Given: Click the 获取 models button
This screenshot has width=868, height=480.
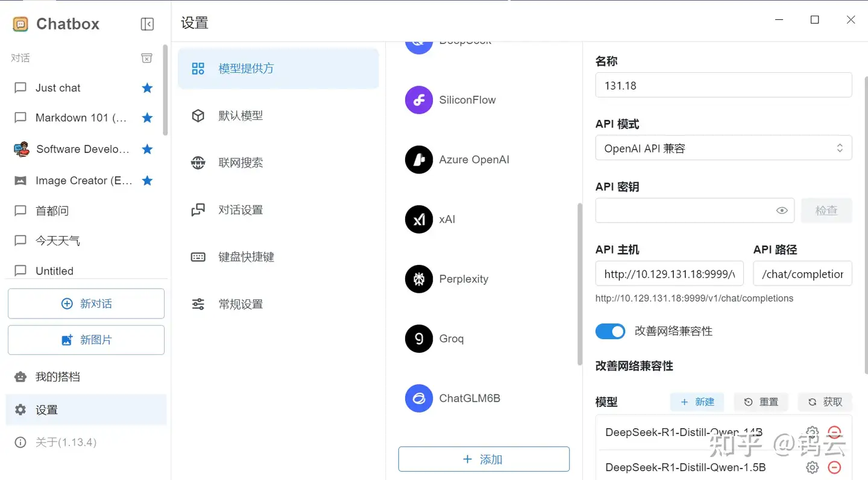Looking at the screenshot, I should pyautogui.click(x=825, y=402).
